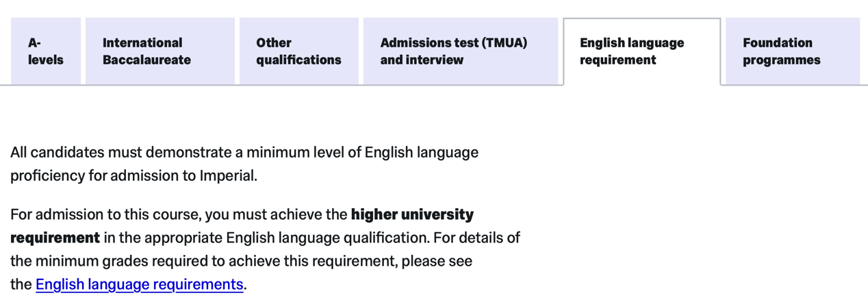Show the Admissions test (TMUA) and interview tab
This screenshot has height=300, width=868.
[460, 51]
